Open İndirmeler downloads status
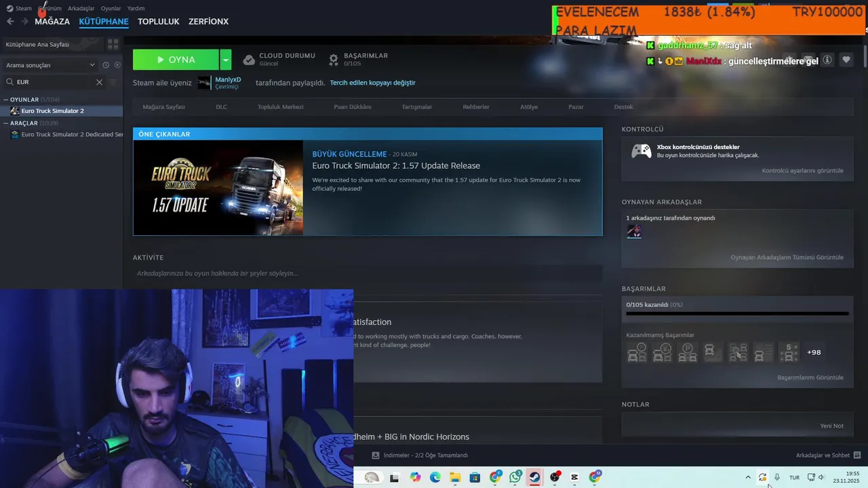 pyautogui.click(x=420, y=455)
